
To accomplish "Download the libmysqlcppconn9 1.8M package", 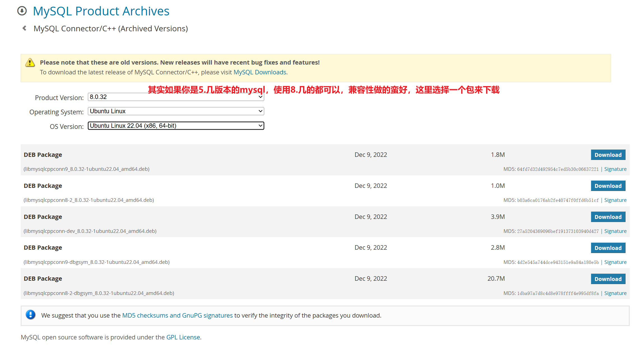I will point(608,155).
